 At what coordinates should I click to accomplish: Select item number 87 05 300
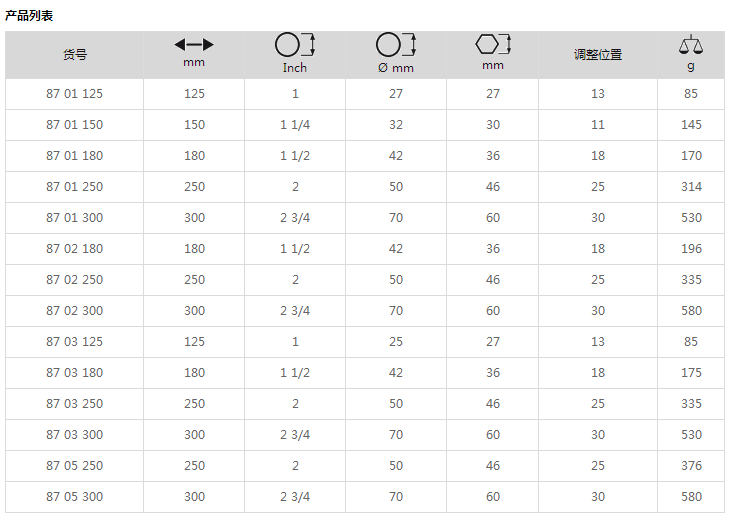(74, 497)
